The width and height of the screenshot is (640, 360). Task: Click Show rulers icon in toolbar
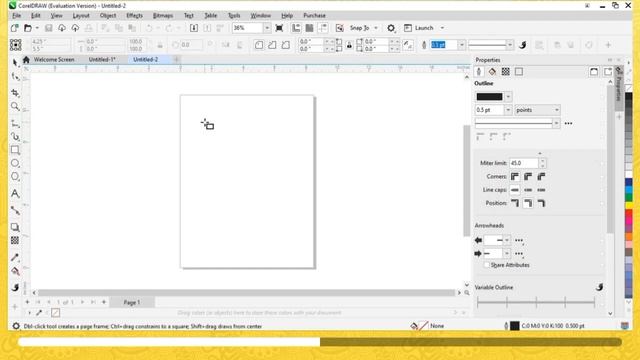[x=296, y=28]
